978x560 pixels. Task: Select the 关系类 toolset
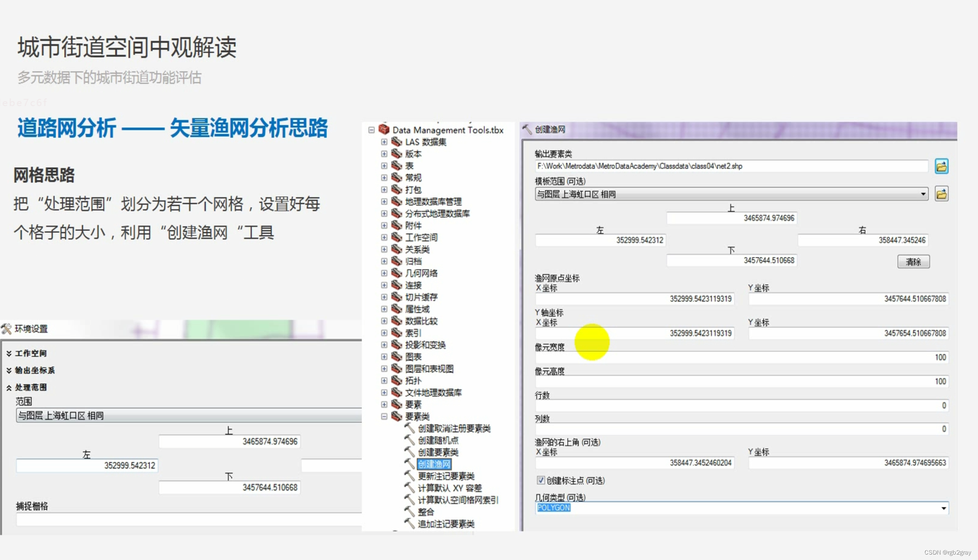[417, 249]
